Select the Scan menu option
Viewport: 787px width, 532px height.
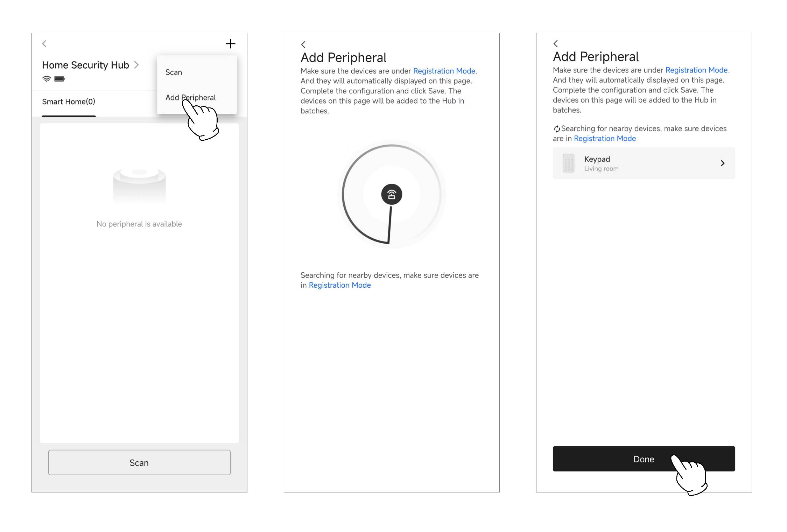click(174, 72)
